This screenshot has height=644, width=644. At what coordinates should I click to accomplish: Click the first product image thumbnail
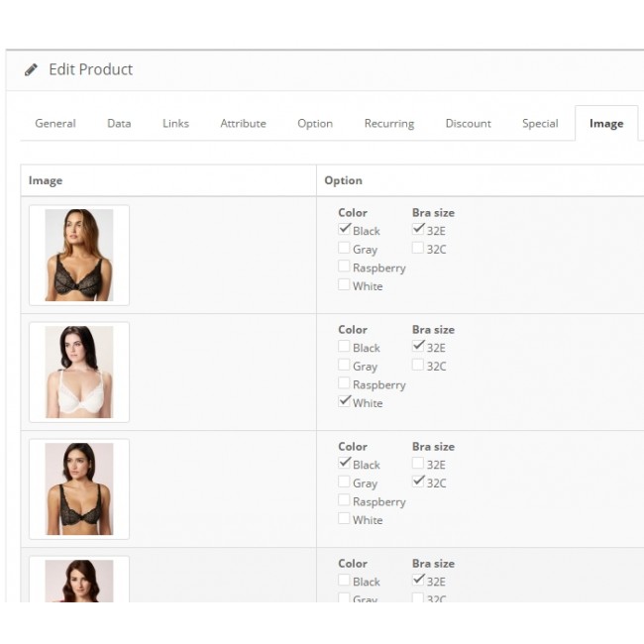tap(79, 255)
